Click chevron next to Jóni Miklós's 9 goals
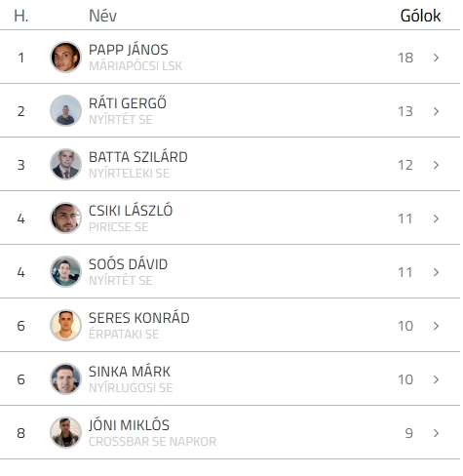Image resolution: width=463 pixels, height=476 pixels. (x=436, y=433)
